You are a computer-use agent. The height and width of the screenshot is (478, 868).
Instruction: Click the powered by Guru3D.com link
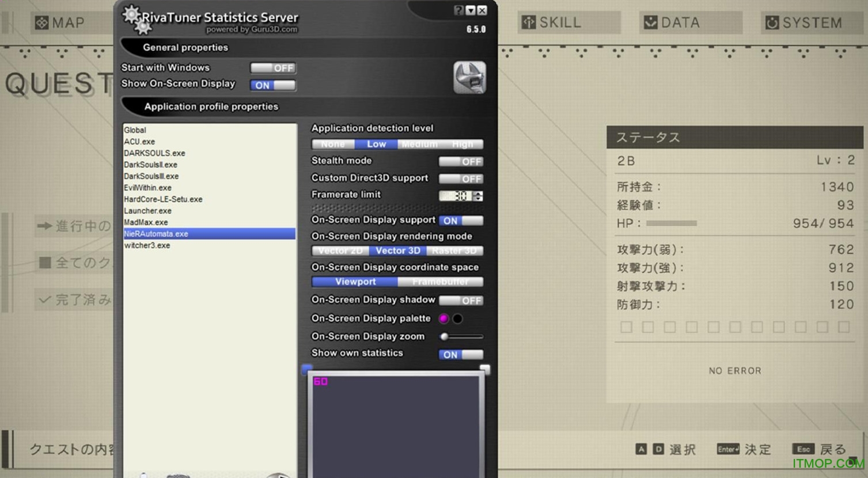coord(252,29)
